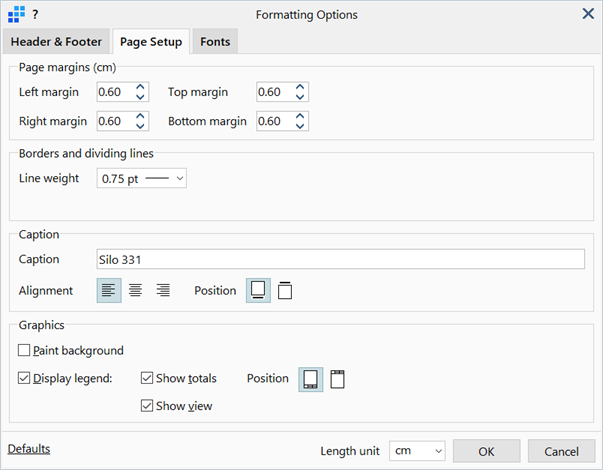Place caption at bottom of page
Screen dimensions: 603x470
coord(258,290)
